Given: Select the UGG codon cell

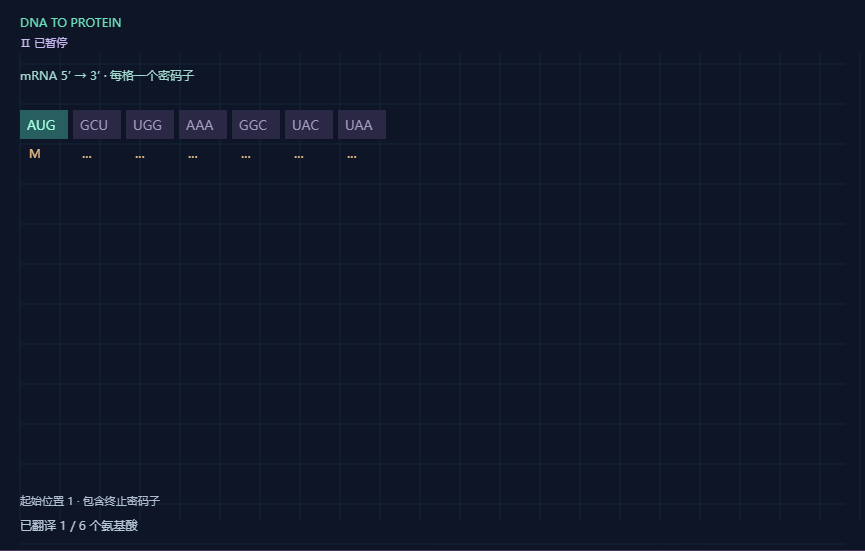Looking at the screenshot, I should (149, 125).
